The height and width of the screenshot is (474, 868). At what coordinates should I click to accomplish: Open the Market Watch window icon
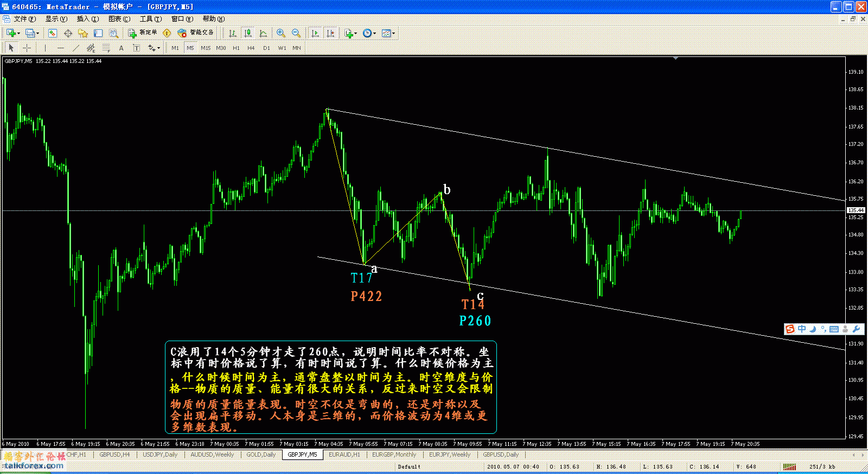pos(53,33)
